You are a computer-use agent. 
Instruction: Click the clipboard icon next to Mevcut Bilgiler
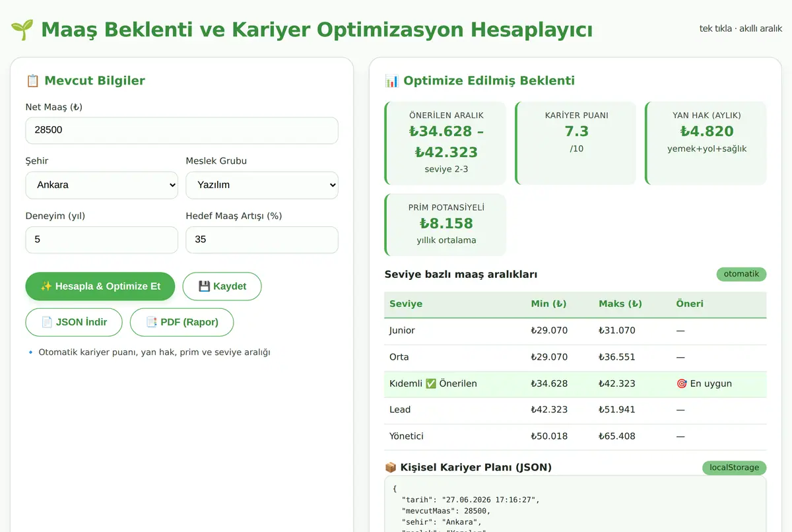(x=32, y=81)
